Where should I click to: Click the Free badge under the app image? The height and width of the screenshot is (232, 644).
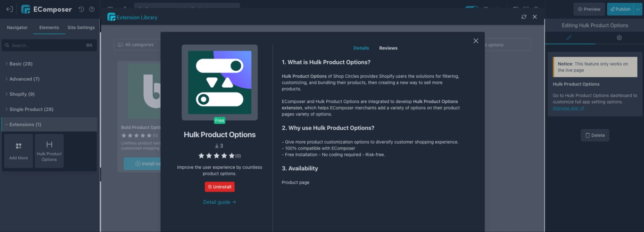point(220,121)
